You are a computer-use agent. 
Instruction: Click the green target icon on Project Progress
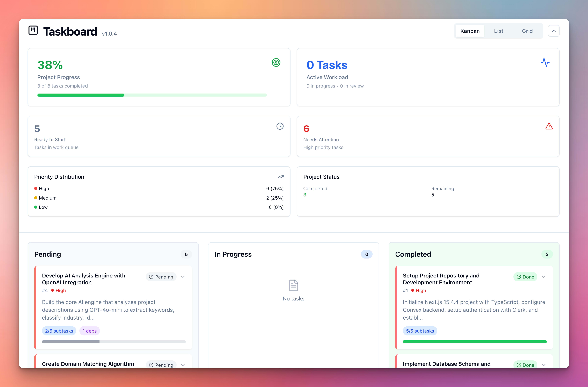pos(276,63)
